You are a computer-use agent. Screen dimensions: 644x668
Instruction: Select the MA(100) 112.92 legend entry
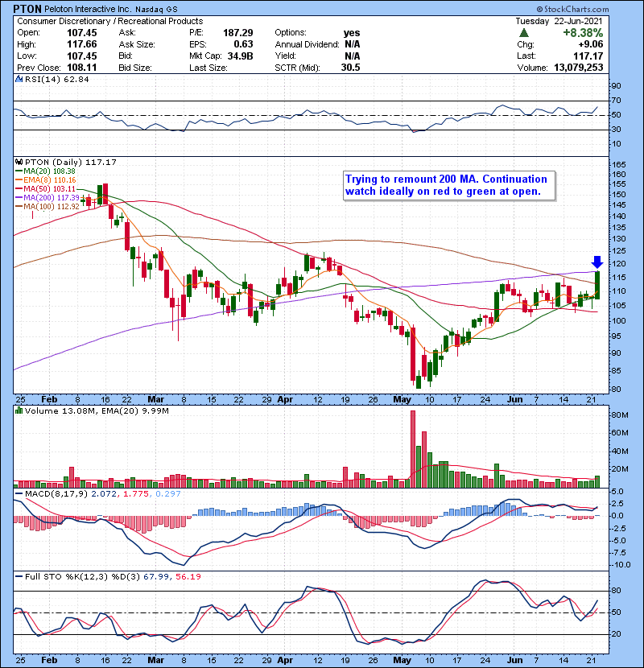tap(47, 207)
